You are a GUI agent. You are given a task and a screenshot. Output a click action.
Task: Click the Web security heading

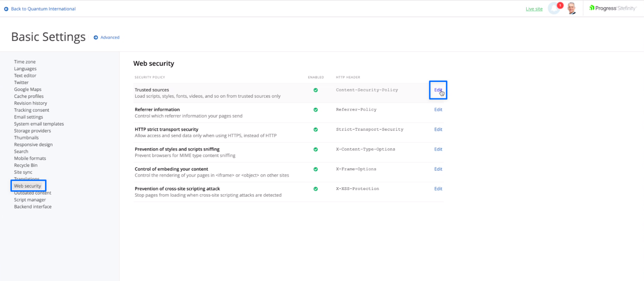point(154,63)
